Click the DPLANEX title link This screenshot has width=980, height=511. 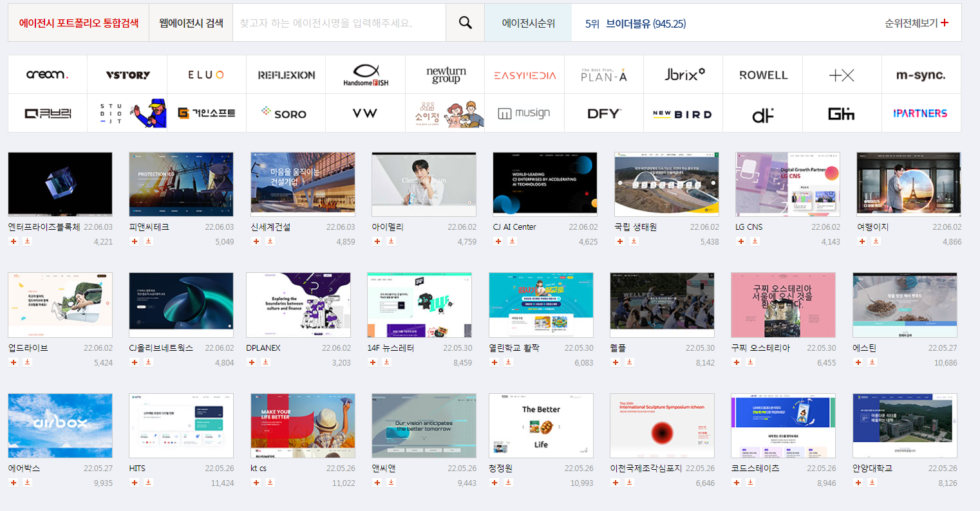[263, 348]
